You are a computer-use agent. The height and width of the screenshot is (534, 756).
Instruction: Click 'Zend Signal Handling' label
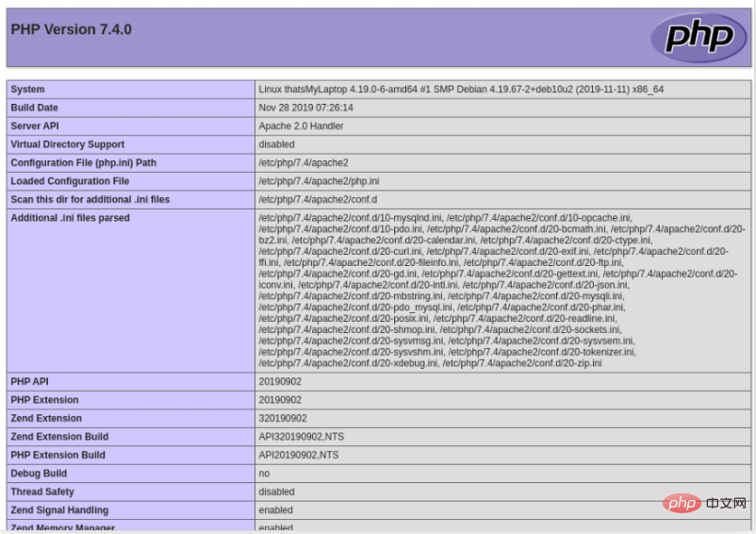[x=59, y=509]
